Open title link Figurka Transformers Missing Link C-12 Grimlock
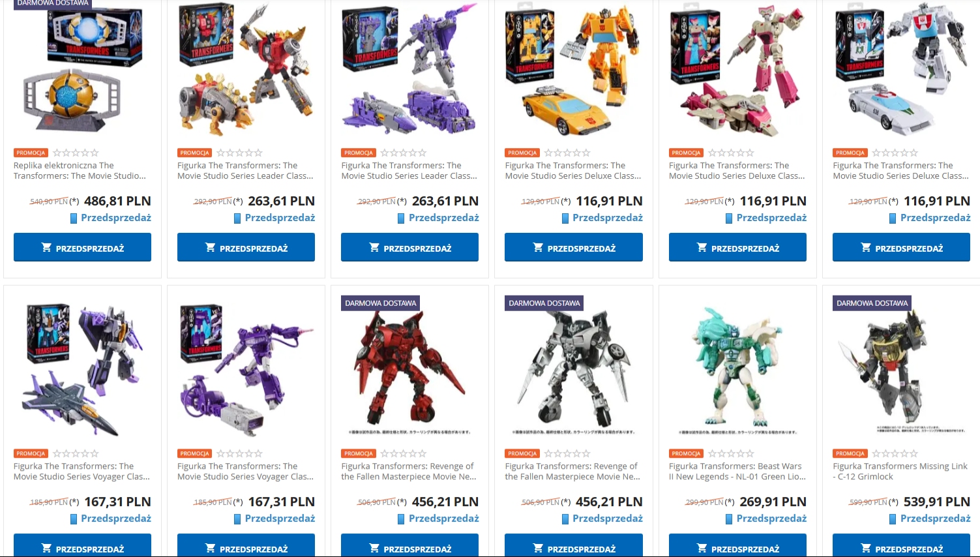Screen dimensions: 980x557 [900, 472]
